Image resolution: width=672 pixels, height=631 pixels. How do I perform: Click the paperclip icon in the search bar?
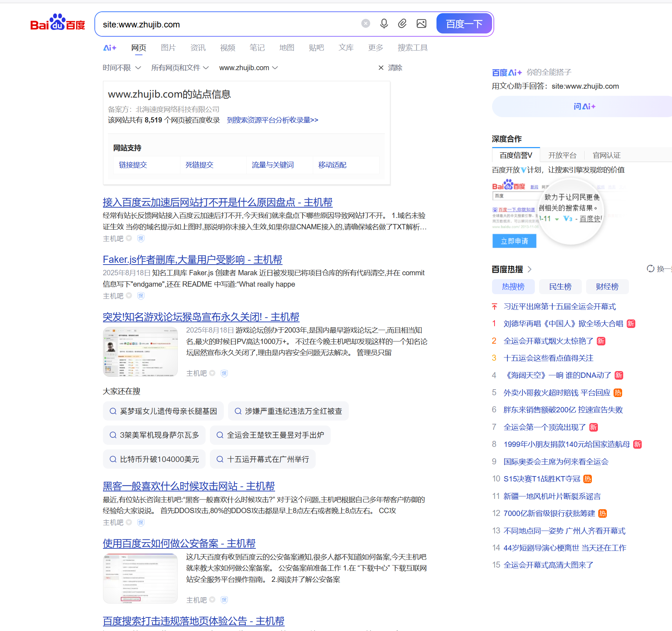[x=402, y=24]
